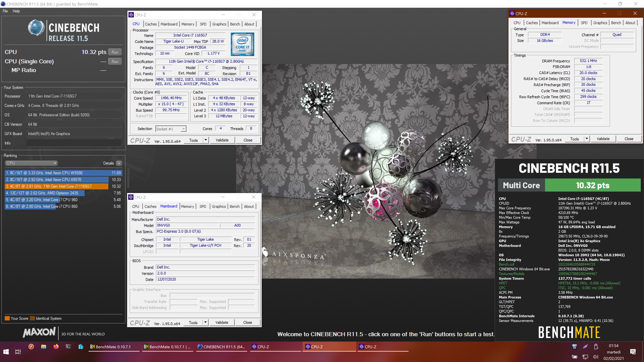Click the BIOS Version 2.0.0 field

[205, 273]
